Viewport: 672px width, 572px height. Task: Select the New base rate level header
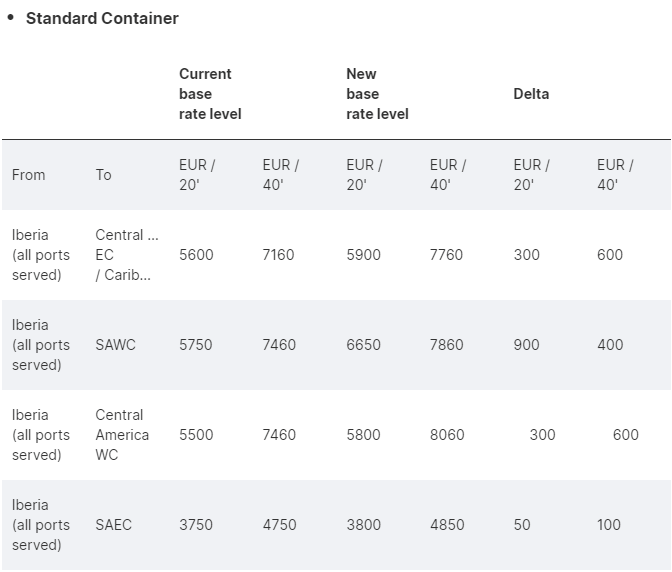(377, 94)
